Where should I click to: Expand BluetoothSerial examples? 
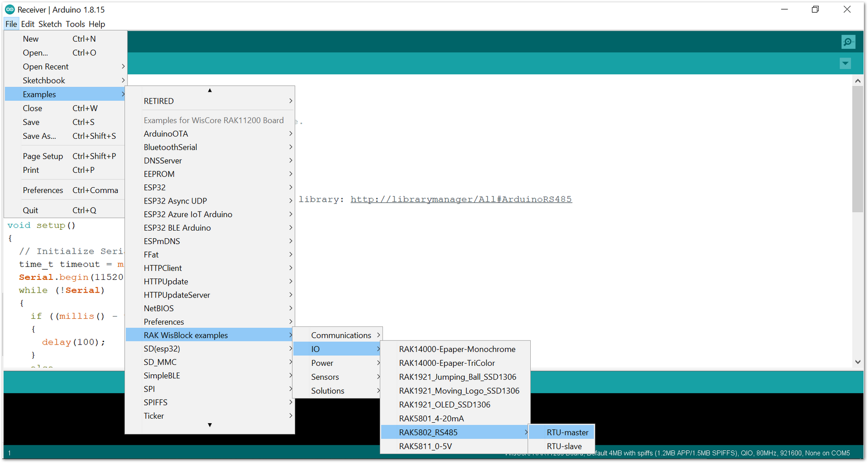(x=210, y=147)
